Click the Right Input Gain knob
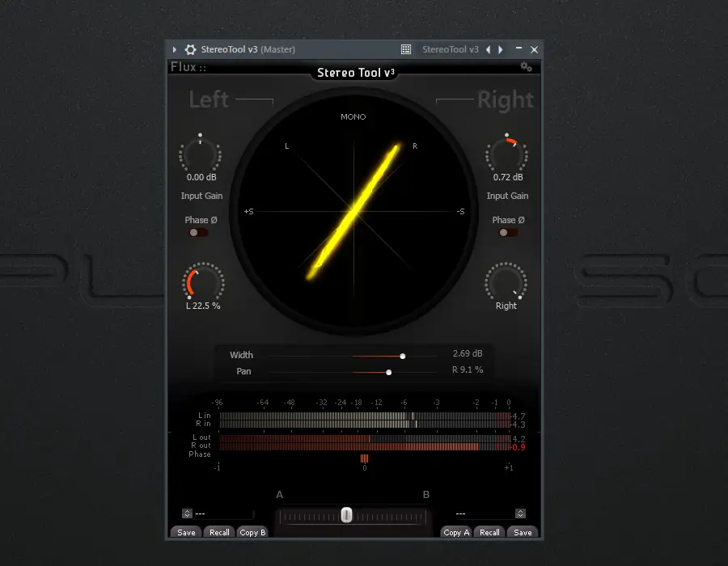Image resolution: width=728 pixels, height=566 pixels. 506,154
